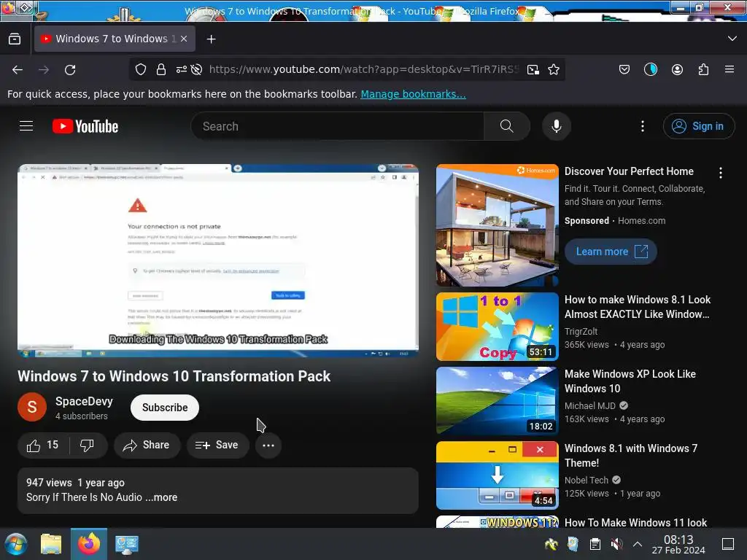Open options for the Homes.com ad

coord(720,173)
